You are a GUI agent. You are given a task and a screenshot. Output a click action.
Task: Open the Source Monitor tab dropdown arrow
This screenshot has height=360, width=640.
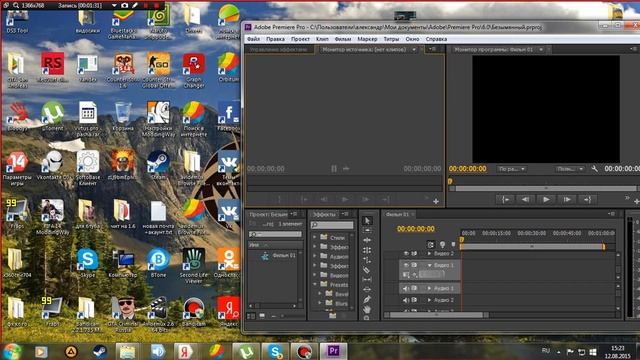[414, 50]
